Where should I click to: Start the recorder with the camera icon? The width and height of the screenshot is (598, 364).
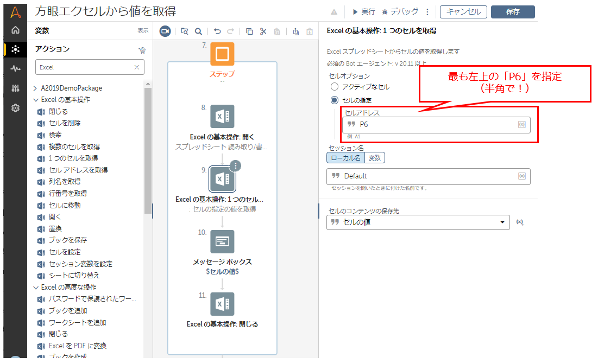165,31
